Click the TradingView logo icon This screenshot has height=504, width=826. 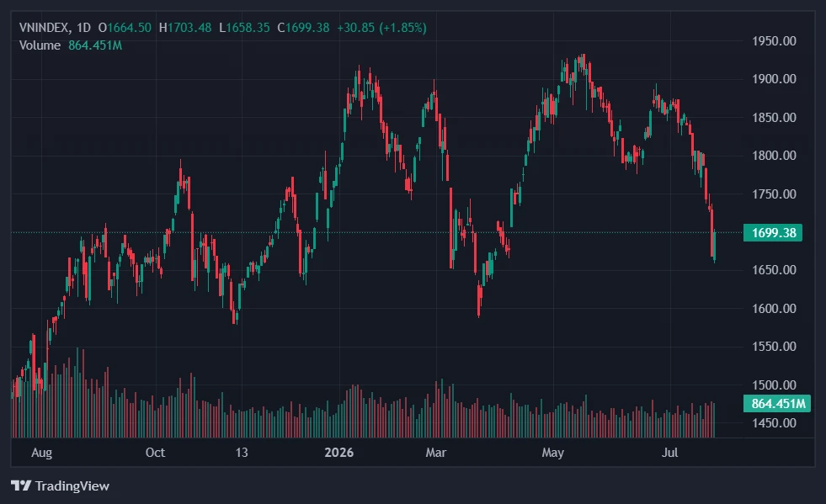point(21,485)
